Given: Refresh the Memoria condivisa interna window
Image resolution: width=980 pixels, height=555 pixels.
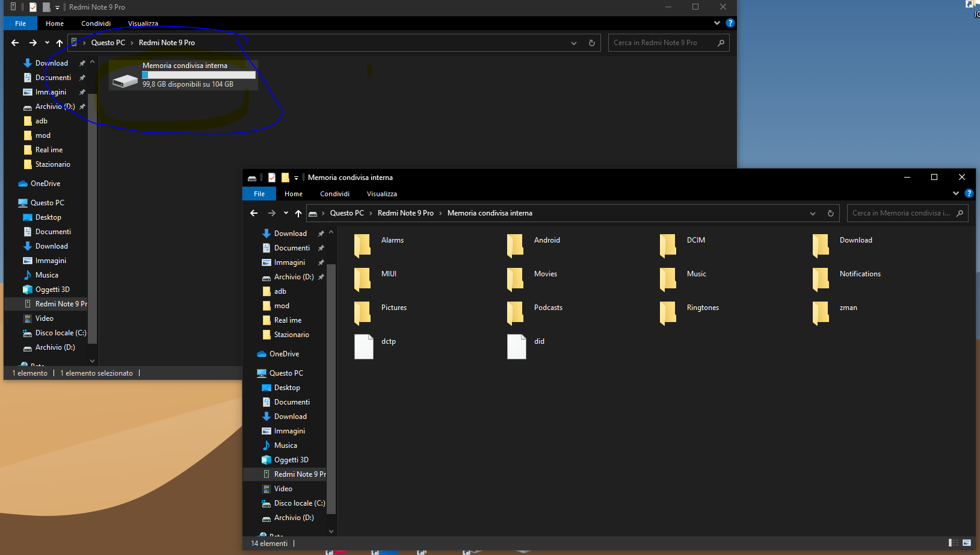Looking at the screenshot, I should [831, 213].
